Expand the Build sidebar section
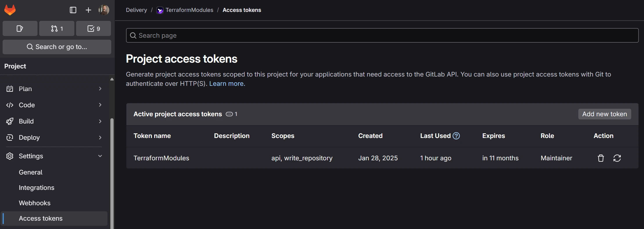644x229 pixels. click(54, 121)
